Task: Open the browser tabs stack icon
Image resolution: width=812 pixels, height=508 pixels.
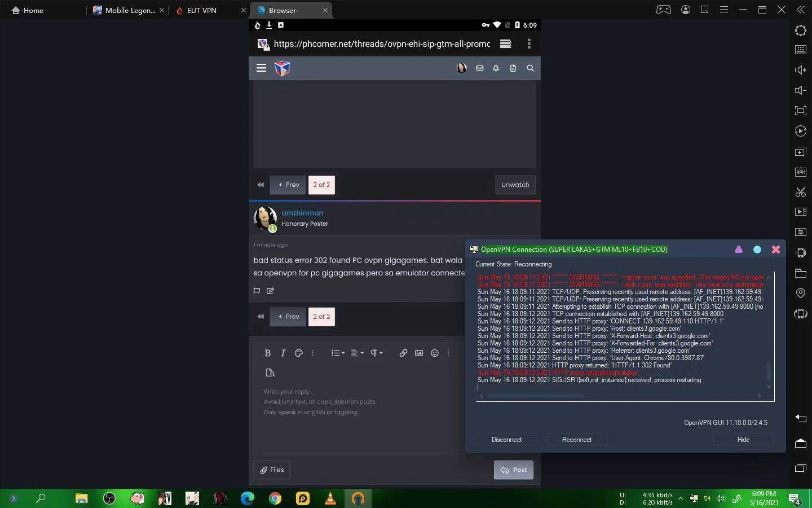Action: tap(505, 43)
